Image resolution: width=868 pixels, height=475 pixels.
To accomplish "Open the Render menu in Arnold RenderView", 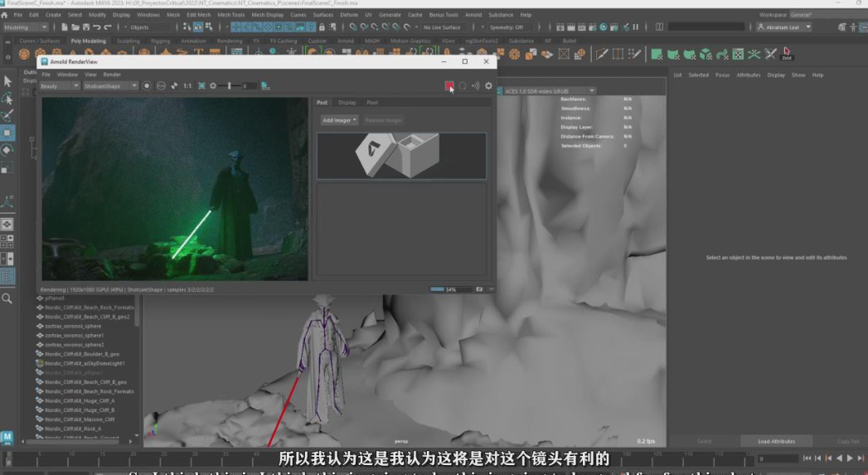I will 112,75.
